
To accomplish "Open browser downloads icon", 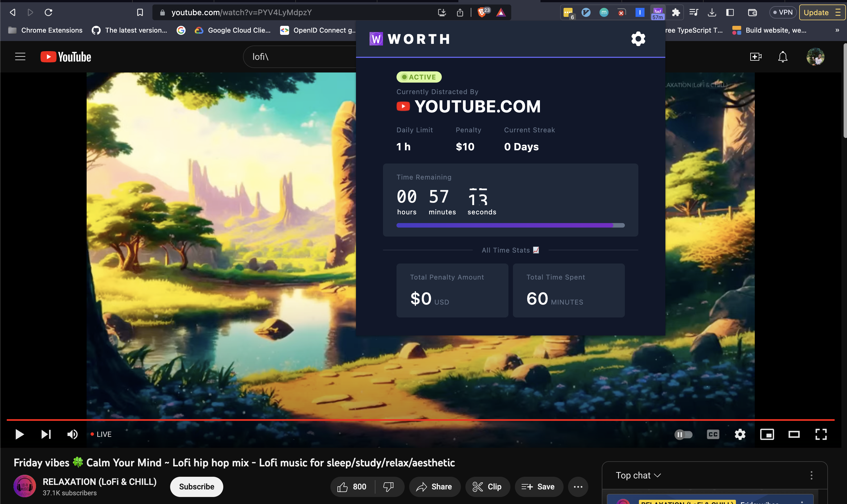I will click(712, 13).
